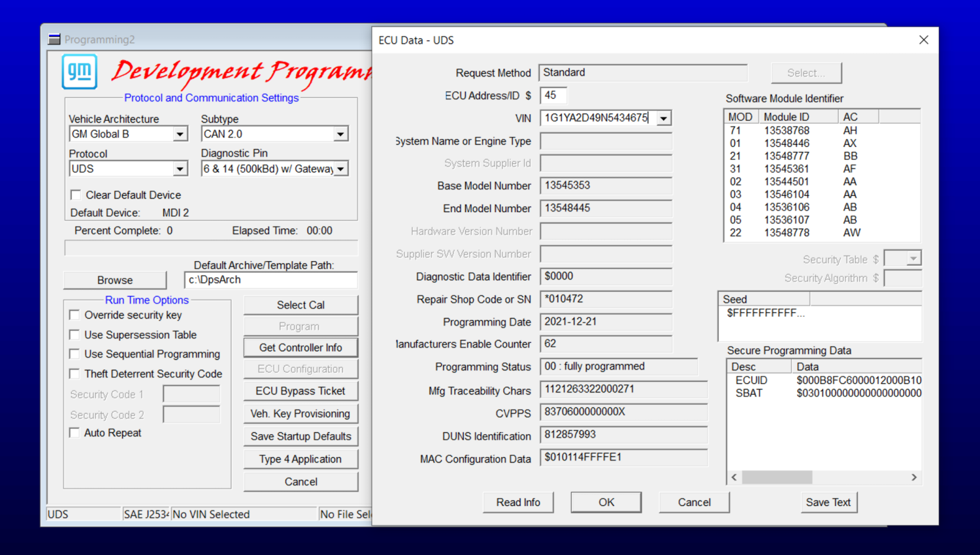Screen dimensions: 980x555
Task: Click OK in ECU Data dialog
Action: (606, 502)
